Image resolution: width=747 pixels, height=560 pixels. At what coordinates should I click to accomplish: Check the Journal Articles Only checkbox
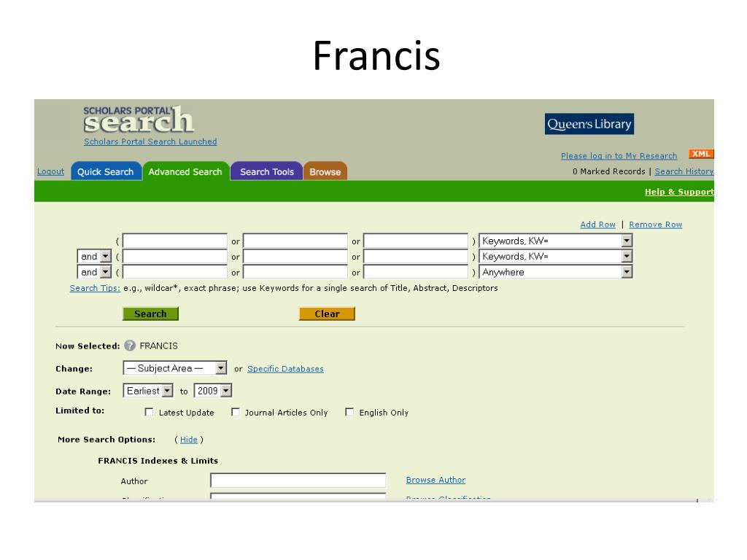236,413
